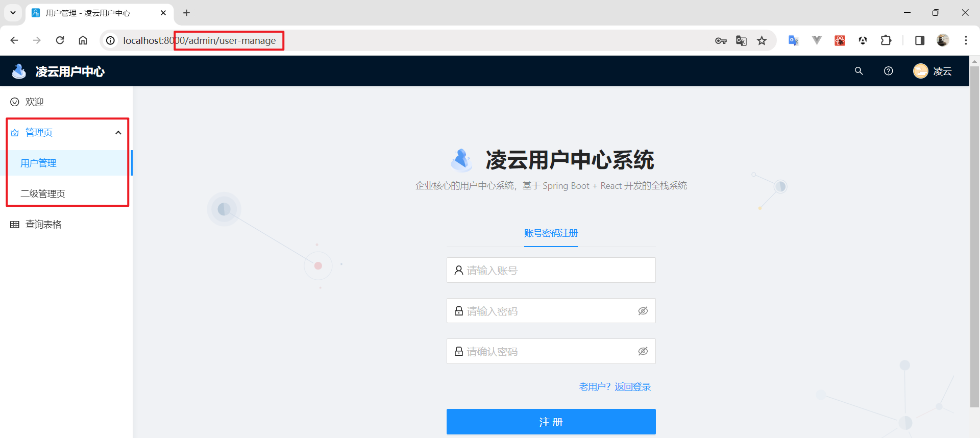Open the help question mark icon
The image size is (980, 438).
888,71
